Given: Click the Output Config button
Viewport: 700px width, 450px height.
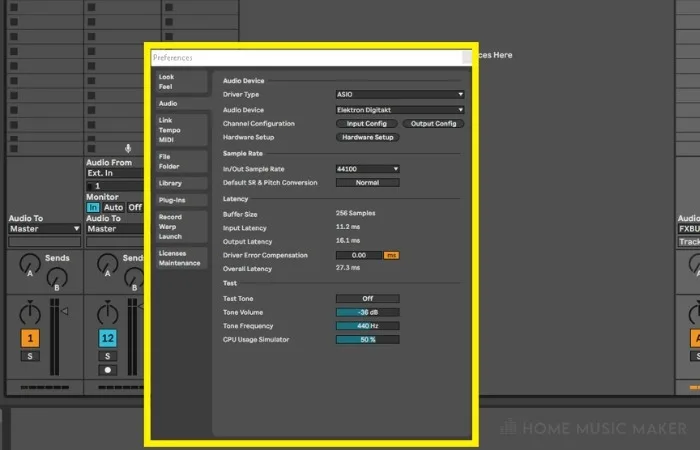Looking at the screenshot, I should [433, 124].
